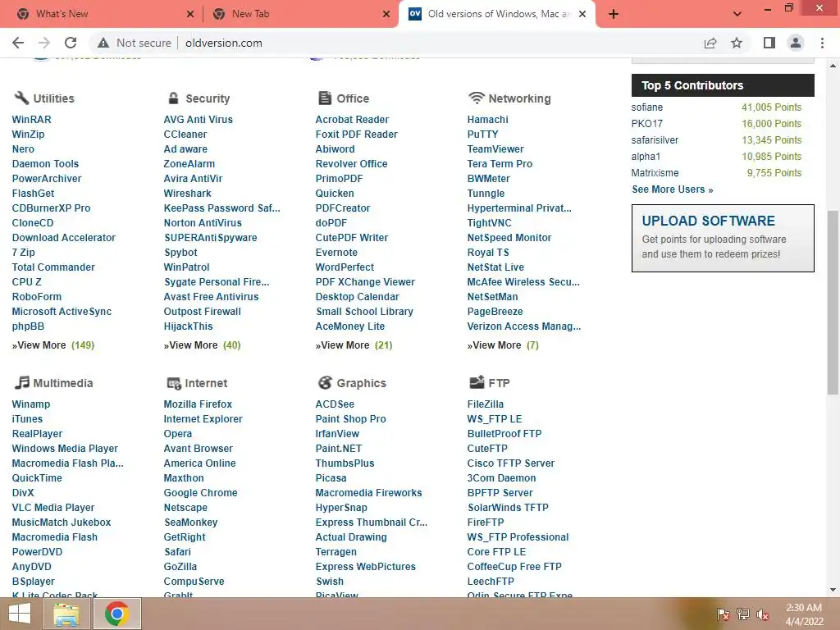This screenshot has height=630, width=840.
Task: Open a new tab with the plus button
Action: [614, 14]
